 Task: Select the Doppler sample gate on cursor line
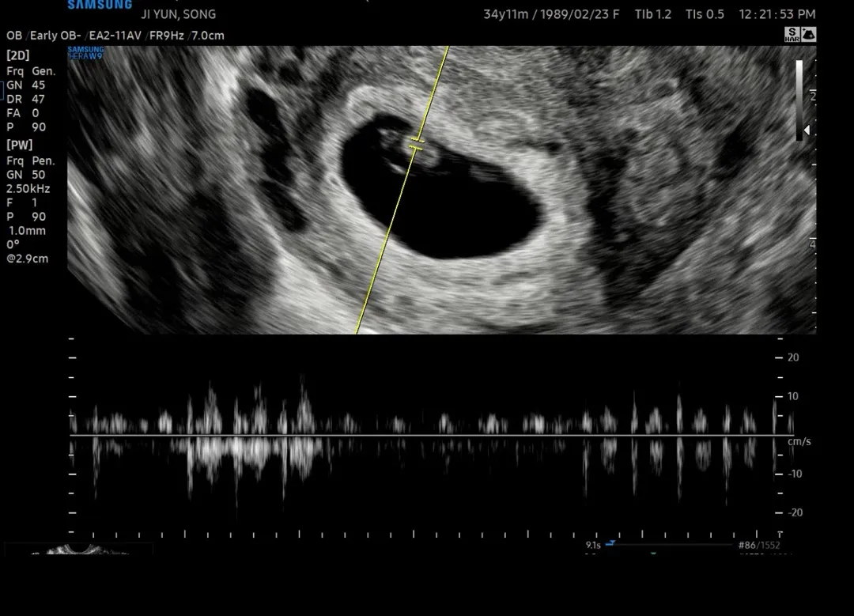pos(417,144)
